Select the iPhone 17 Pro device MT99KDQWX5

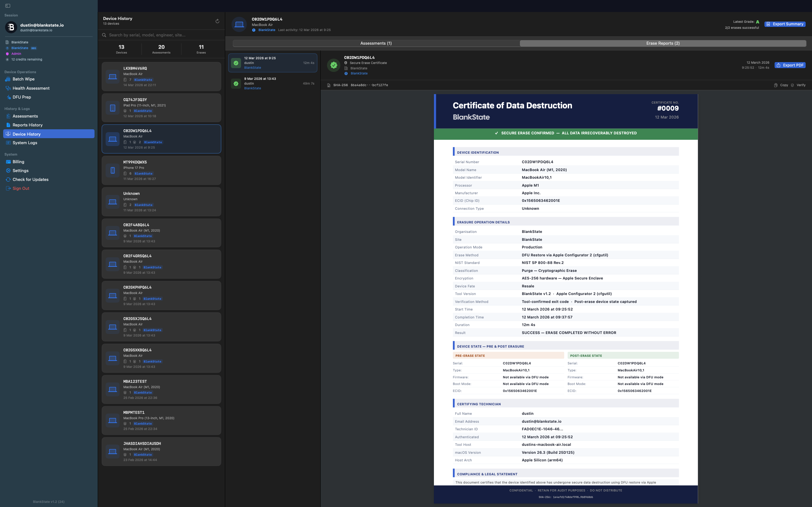[161, 170]
